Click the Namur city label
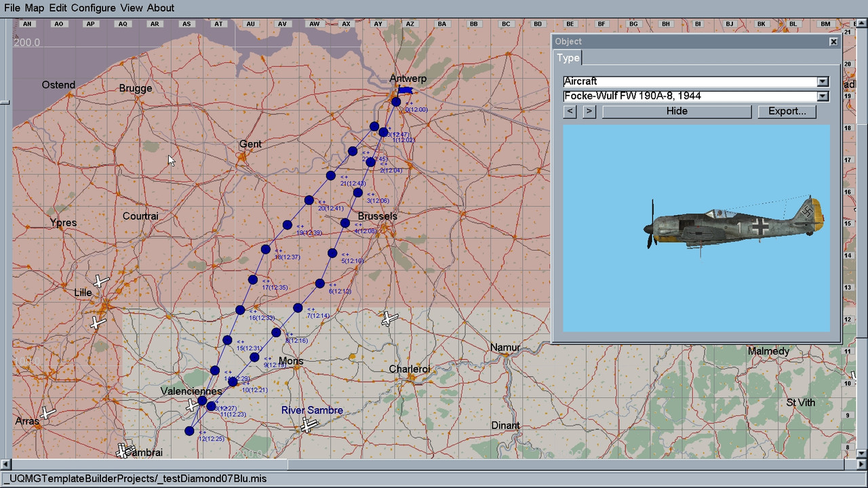The width and height of the screenshot is (868, 488). tap(505, 348)
